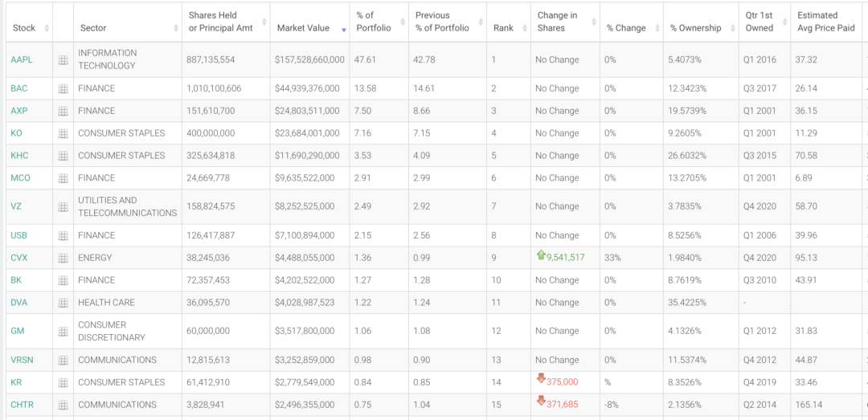Screen dimensions: 868x420
Task: Sort by the Rank column header
Action: point(503,28)
